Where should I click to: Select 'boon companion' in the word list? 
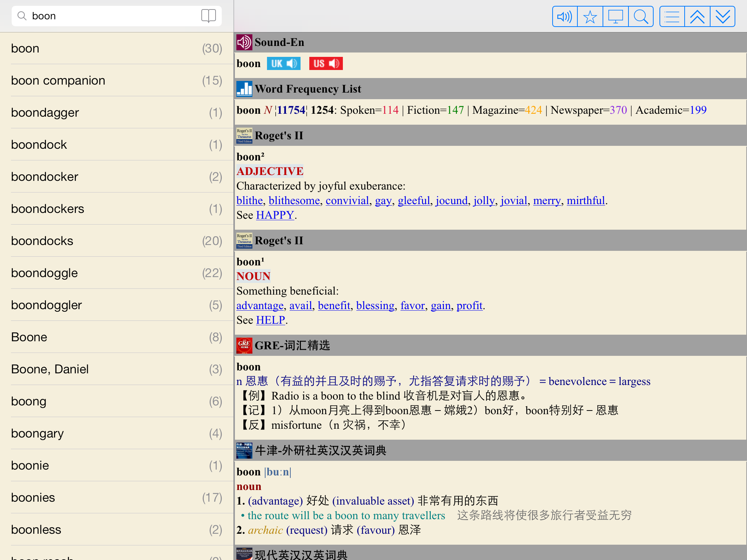[x=117, y=80]
